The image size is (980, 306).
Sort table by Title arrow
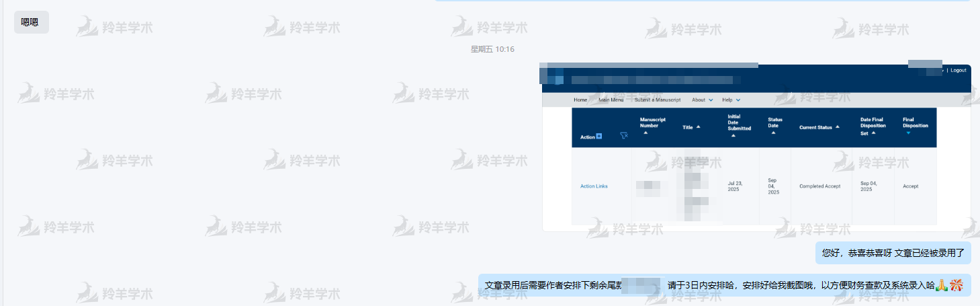(x=699, y=127)
